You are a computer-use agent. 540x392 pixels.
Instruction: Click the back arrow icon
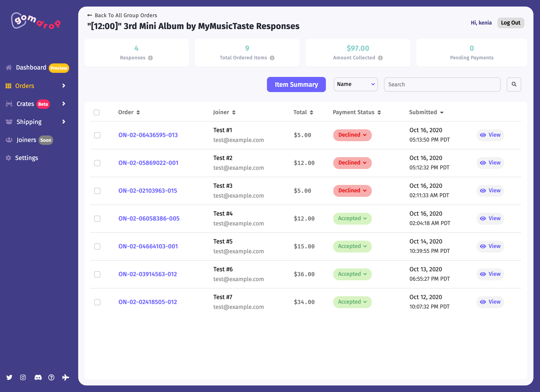tap(89, 15)
